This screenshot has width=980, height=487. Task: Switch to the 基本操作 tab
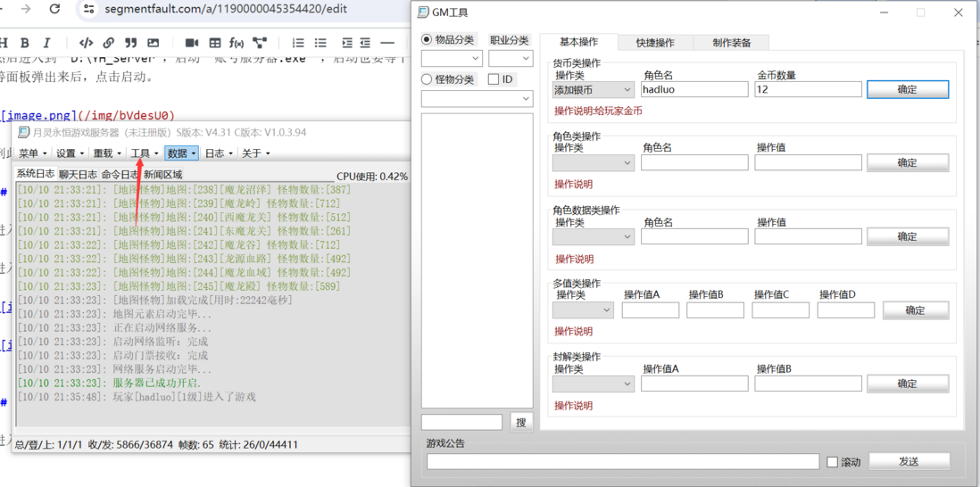pos(578,42)
